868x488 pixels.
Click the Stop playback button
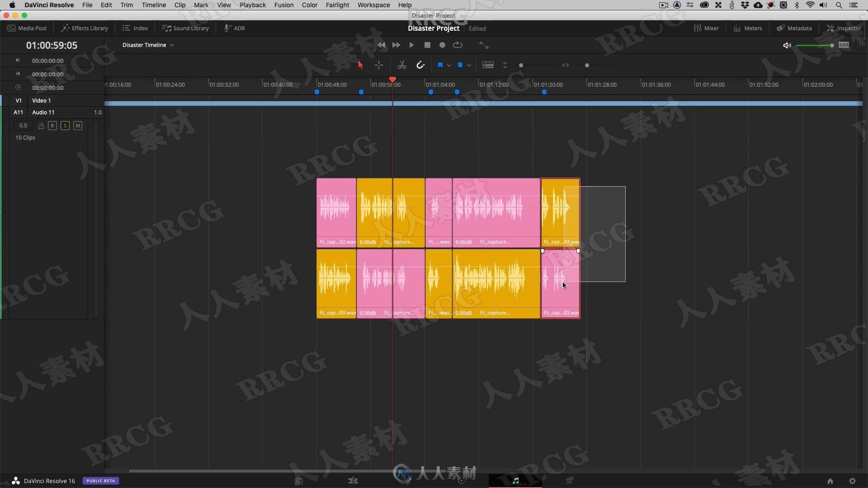(426, 44)
